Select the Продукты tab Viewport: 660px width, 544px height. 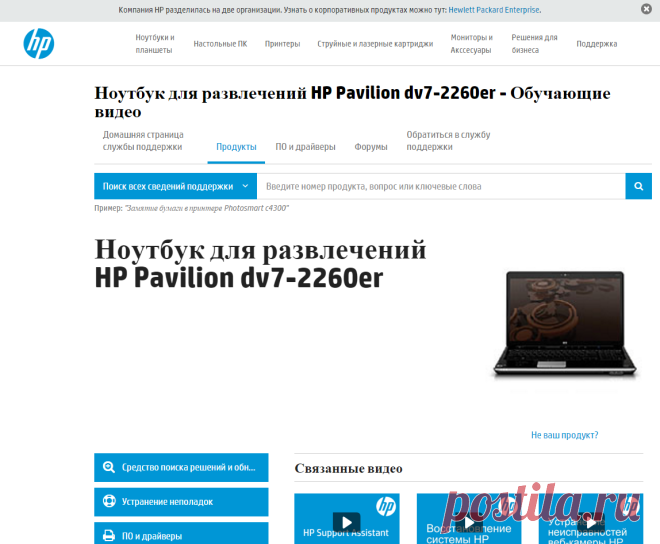(236, 147)
